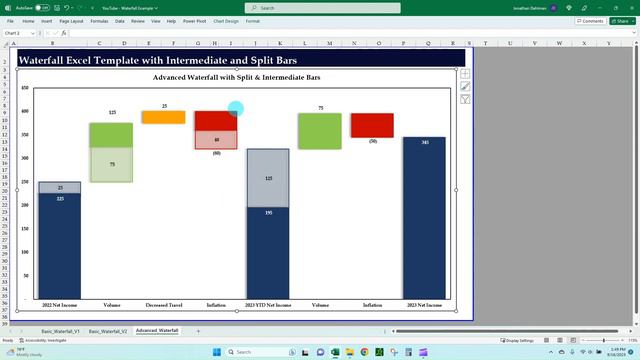Open the Comments pane button

click(591, 21)
